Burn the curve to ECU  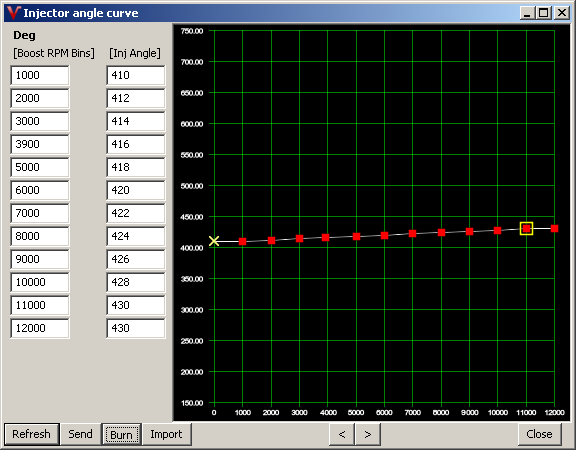[x=121, y=435]
